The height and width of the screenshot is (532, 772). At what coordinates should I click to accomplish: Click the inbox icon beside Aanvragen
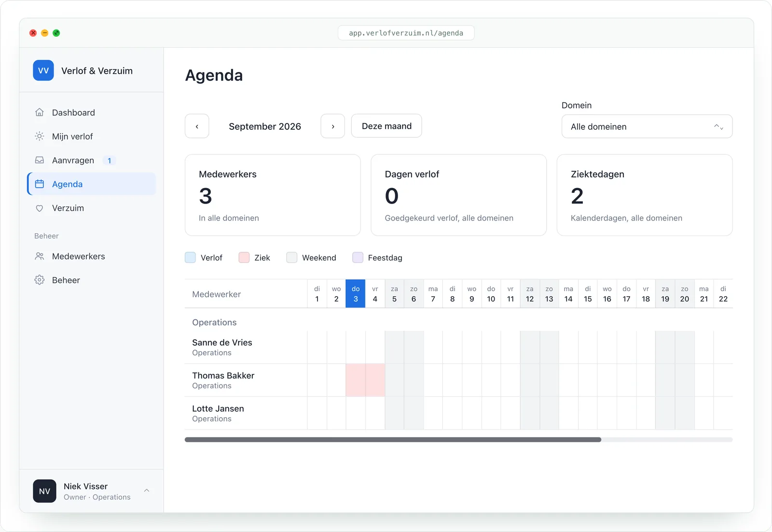40,160
